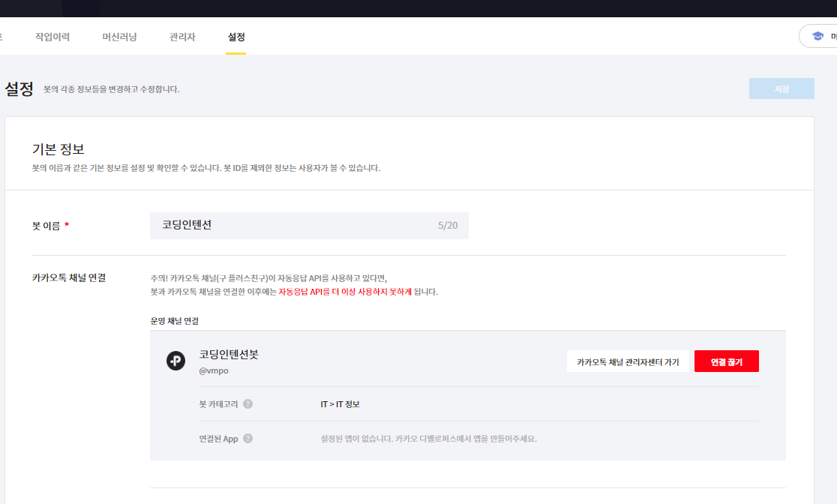Click the 기본 정보 section heading
The height and width of the screenshot is (504, 837).
[58, 149]
